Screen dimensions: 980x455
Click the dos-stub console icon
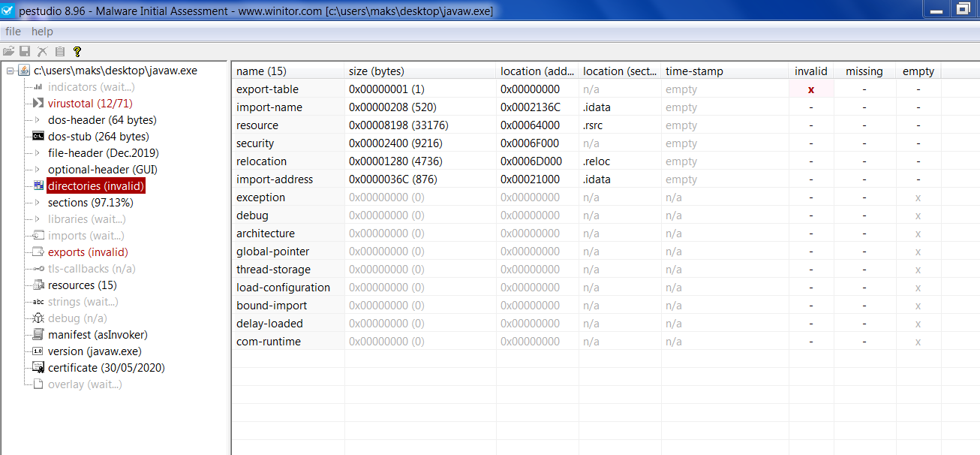(38, 137)
